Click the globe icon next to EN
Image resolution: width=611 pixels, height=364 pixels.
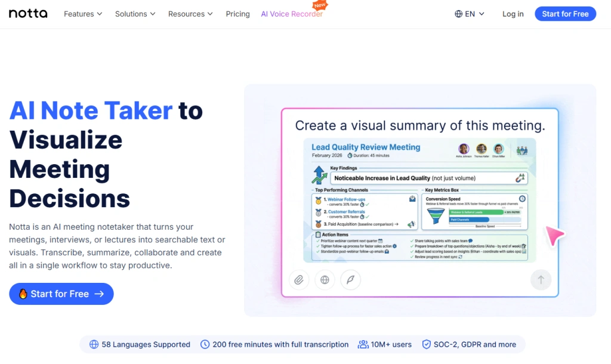pyautogui.click(x=459, y=14)
